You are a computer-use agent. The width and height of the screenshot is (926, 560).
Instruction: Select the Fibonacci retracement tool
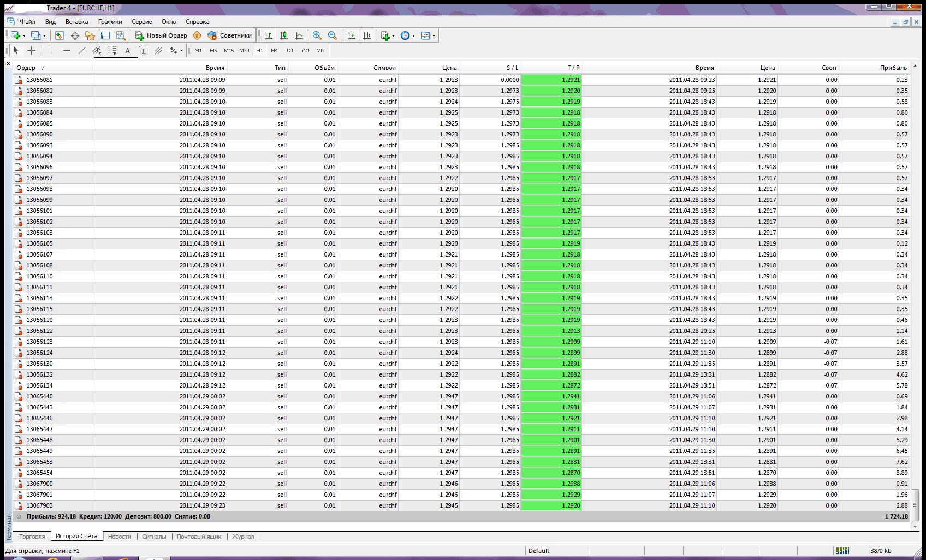[112, 50]
